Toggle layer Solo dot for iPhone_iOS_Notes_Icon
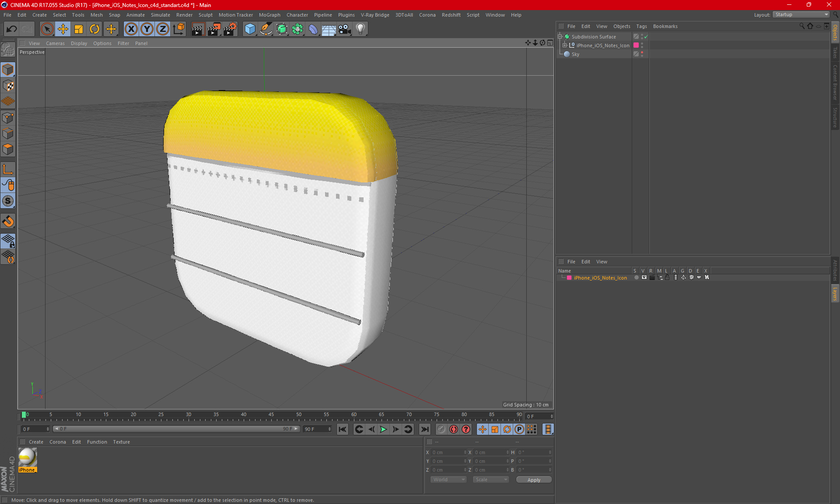840x504 pixels. click(x=636, y=277)
